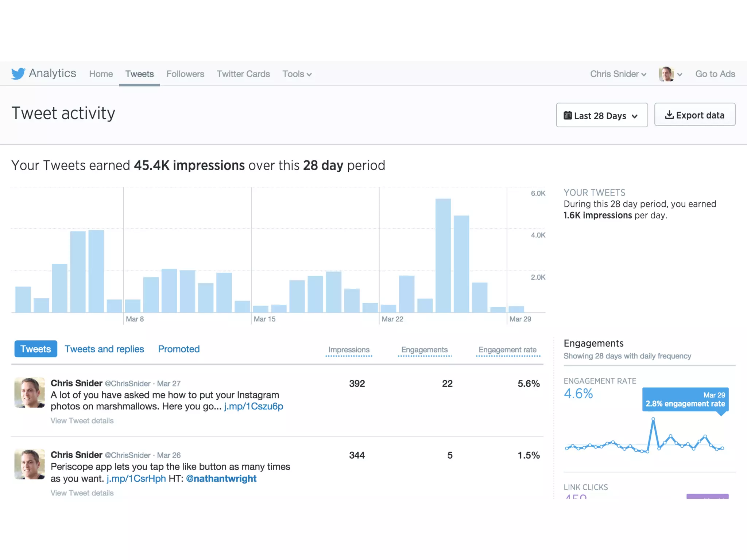View Tweet details for the marshmallows tweet
This screenshot has height=560, width=747.
coord(82,421)
